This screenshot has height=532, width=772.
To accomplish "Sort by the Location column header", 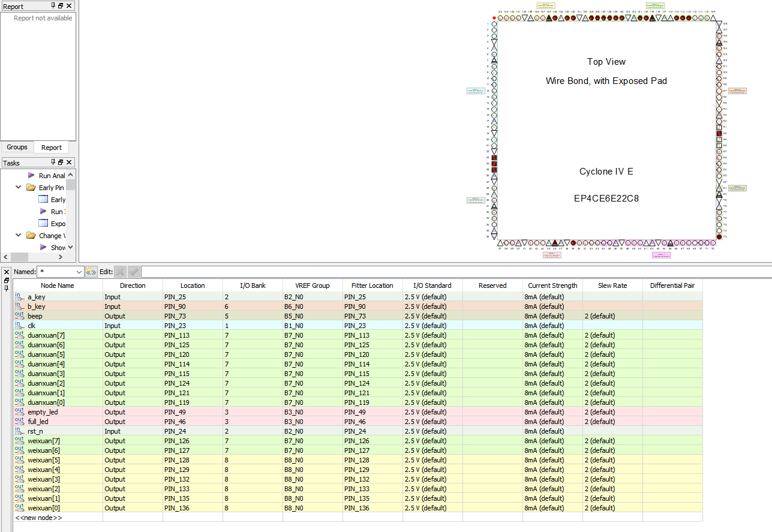I will point(193,285).
